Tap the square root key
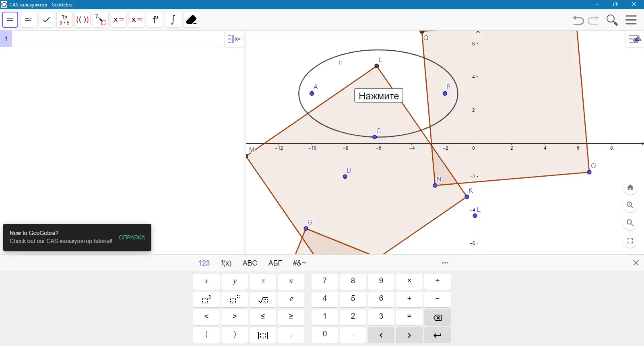The image size is (644, 346). click(x=263, y=299)
